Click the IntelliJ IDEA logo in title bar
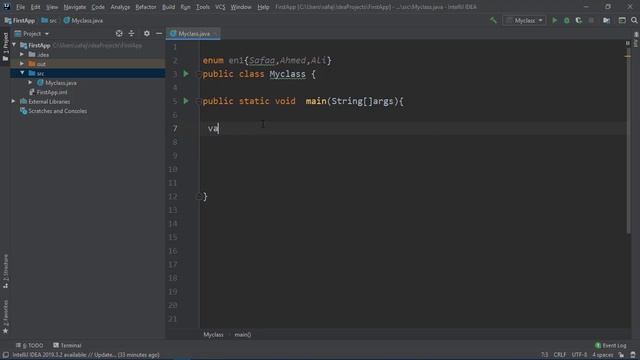Screen dimensions: 640x360 [7, 7]
